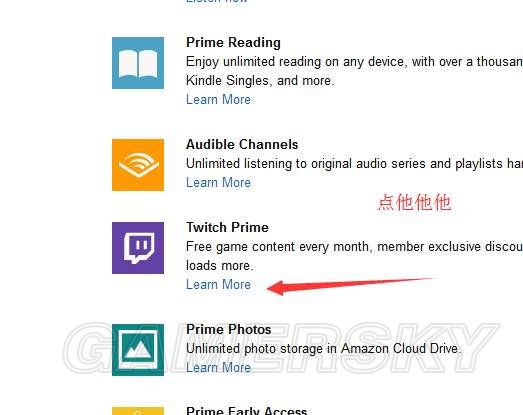Open Learn More under Prime Reading
Screen dimensions: 523x415
click(x=218, y=99)
